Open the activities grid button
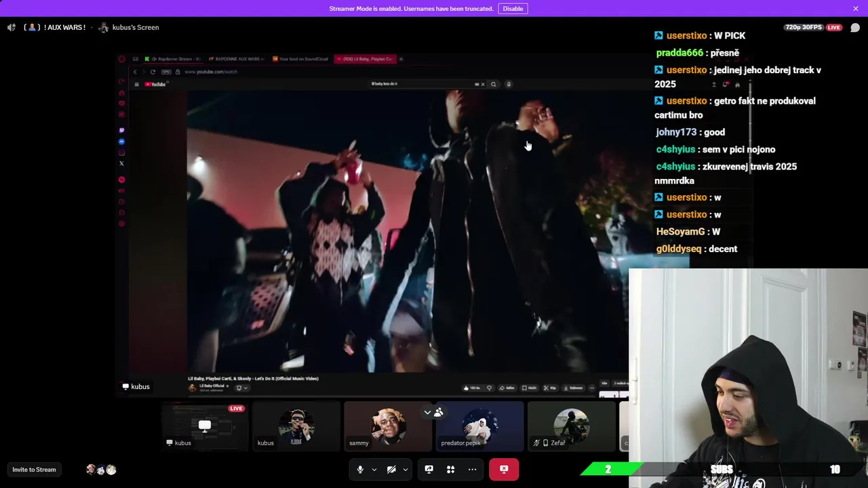The width and height of the screenshot is (868, 488). click(450, 469)
